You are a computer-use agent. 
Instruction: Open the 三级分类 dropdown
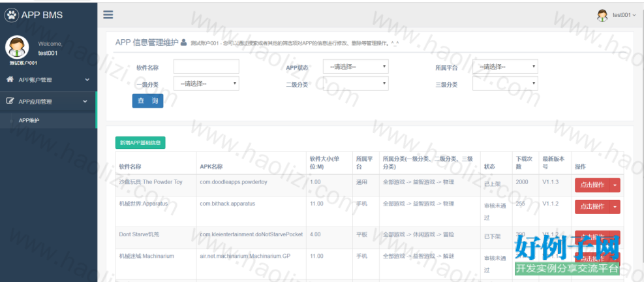point(505,84)
